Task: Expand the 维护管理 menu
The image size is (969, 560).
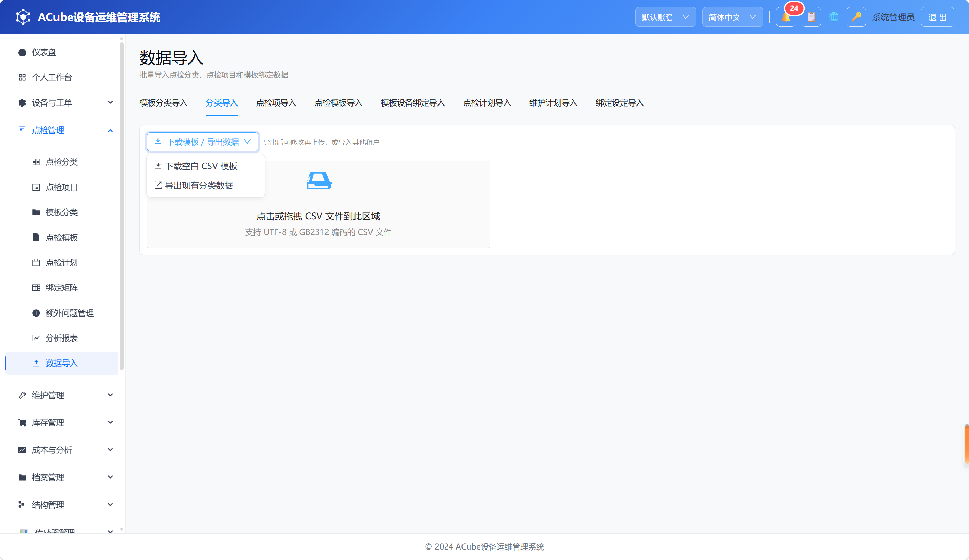Action: (x=62, y=395)
